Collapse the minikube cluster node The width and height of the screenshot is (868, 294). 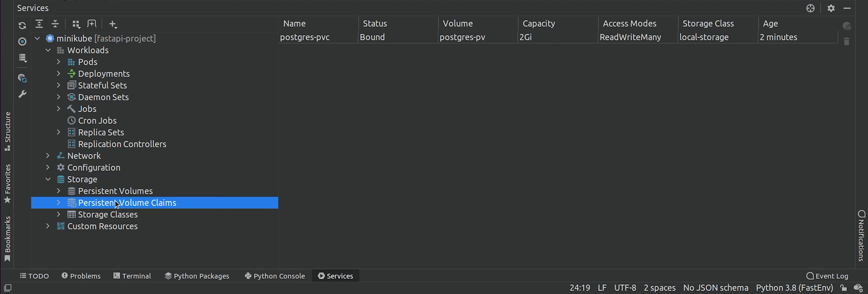pyautogui.click(x=37, y=38)
